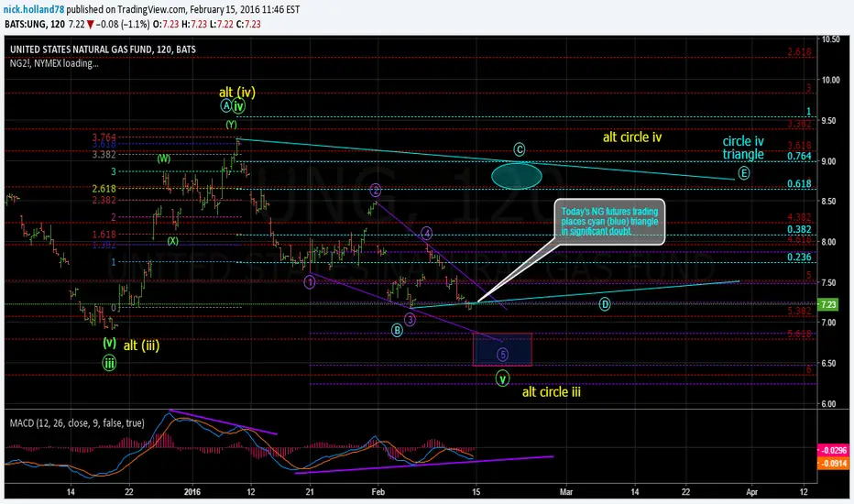The width and height of the screenshot is (854, 504).
Task: Click the 10.50 price axis label
Action: (830, 39)
